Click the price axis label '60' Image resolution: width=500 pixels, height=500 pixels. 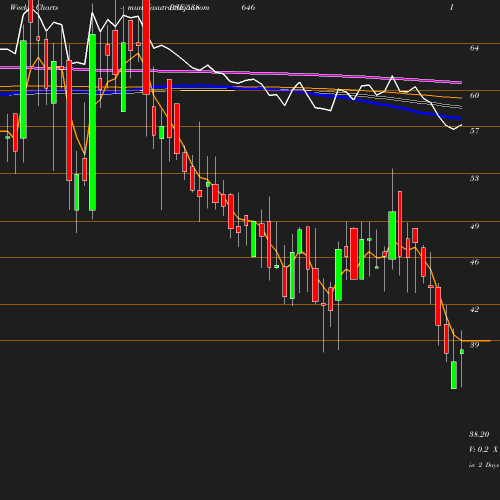point(474,95)
